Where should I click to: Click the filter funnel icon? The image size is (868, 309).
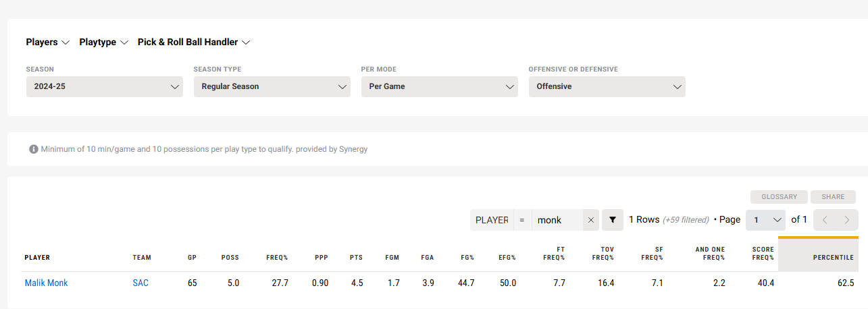click(x=613, y=220)
